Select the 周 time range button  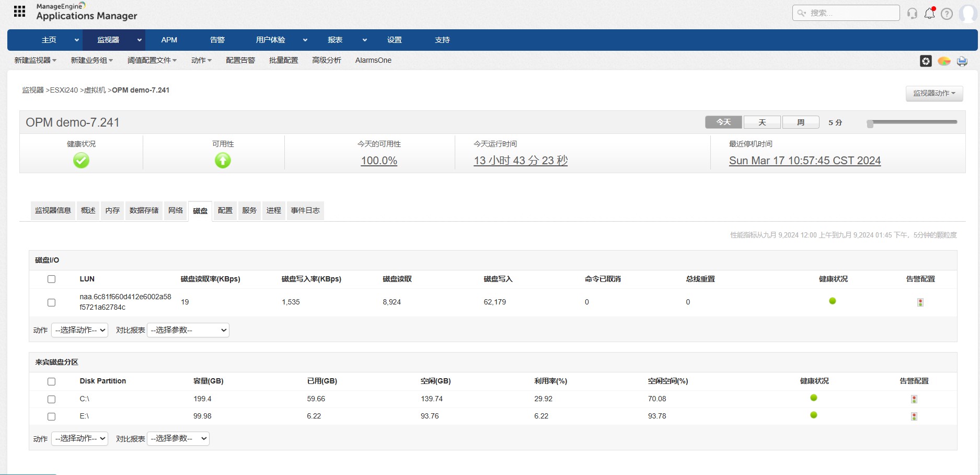pos(801,122)
